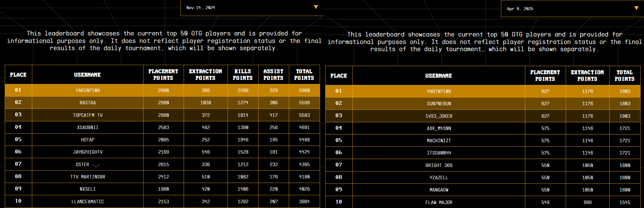Click left table Total Points header
The image size is (644, 208).
coord(304,75)
